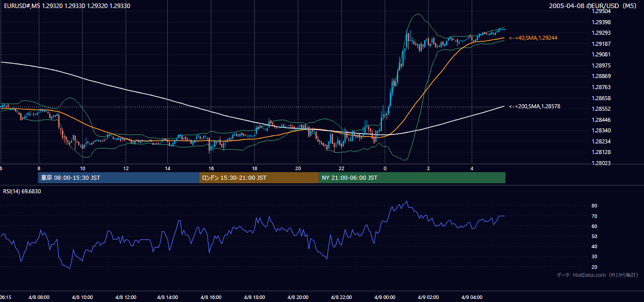Click the 4/9 04:00 time axis label
The image size is (644, 302).
(x=471, y=297)
